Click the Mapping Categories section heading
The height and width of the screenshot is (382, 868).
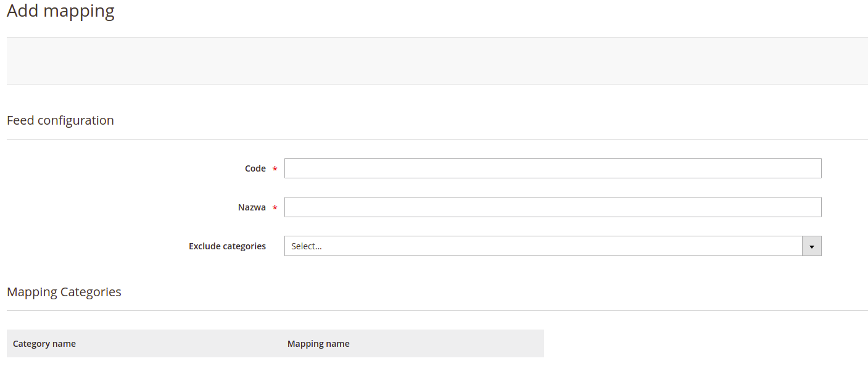[x=64, y=292]
